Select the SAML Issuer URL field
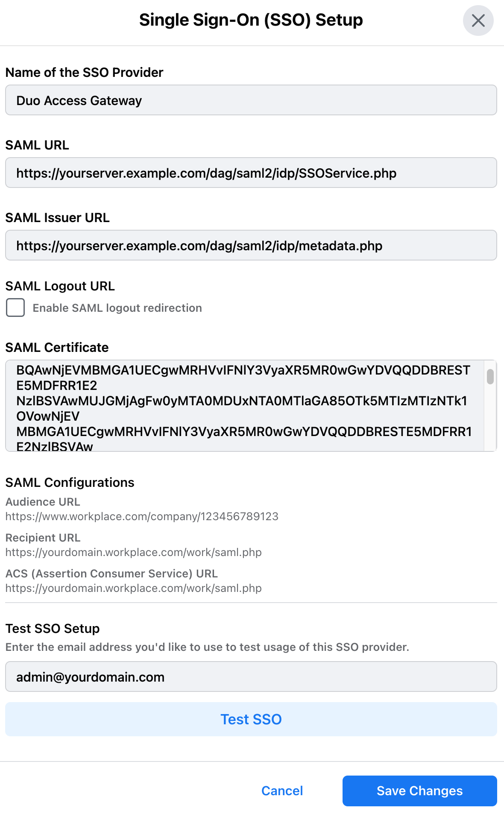This screenshot has height=814, width=504. coord(251,246)
